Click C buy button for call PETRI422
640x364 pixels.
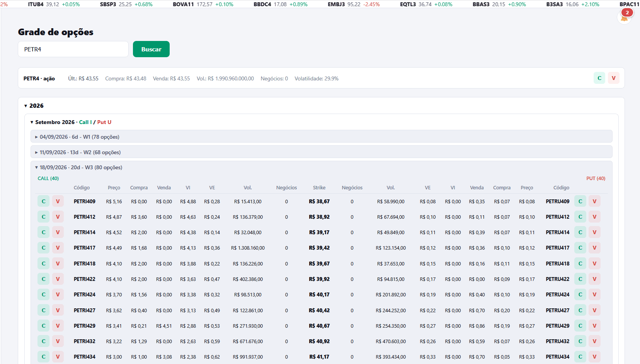[x=44, y=279]
